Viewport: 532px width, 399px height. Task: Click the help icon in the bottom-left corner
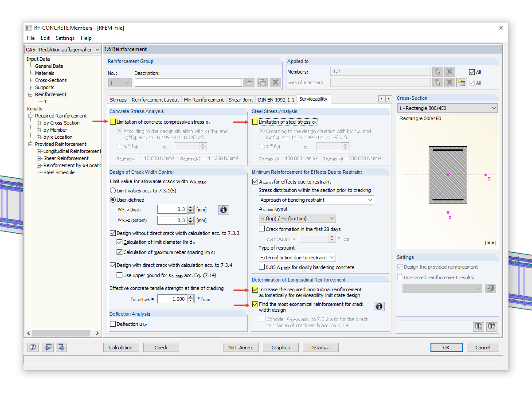coord(33,347)
